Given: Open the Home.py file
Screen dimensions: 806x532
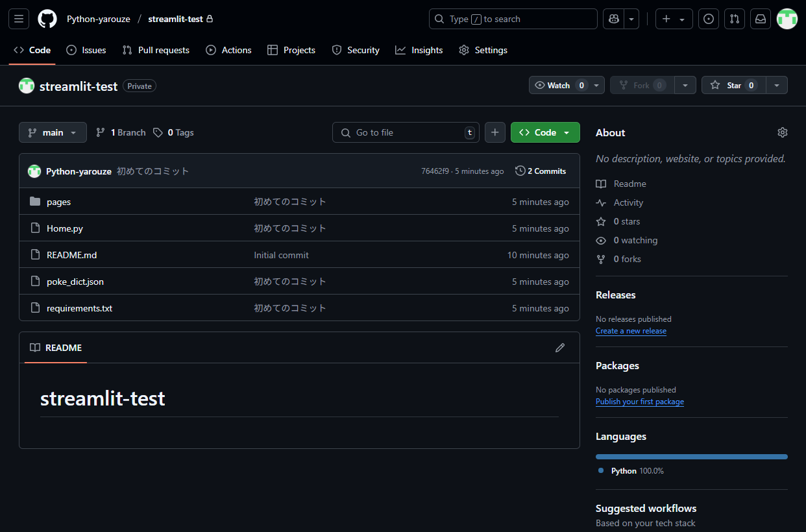Looking at the screenshot, I should (x=65, y=228).
